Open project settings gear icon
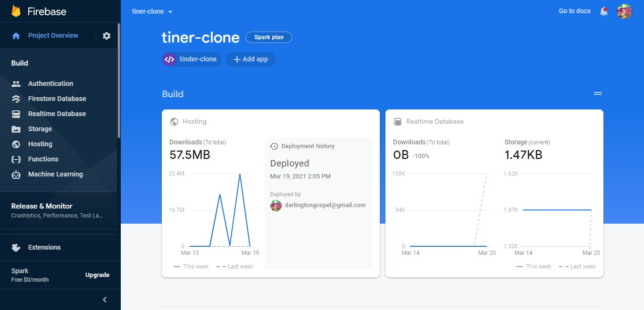The width and height of the screenshot is (644, 310). pos(107,36)
